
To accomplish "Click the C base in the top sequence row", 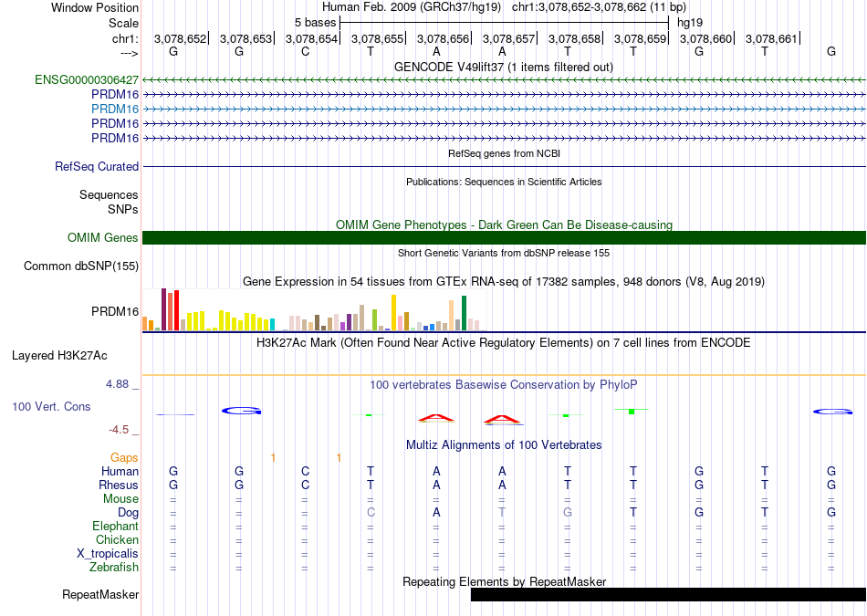I will click(305, 51).
